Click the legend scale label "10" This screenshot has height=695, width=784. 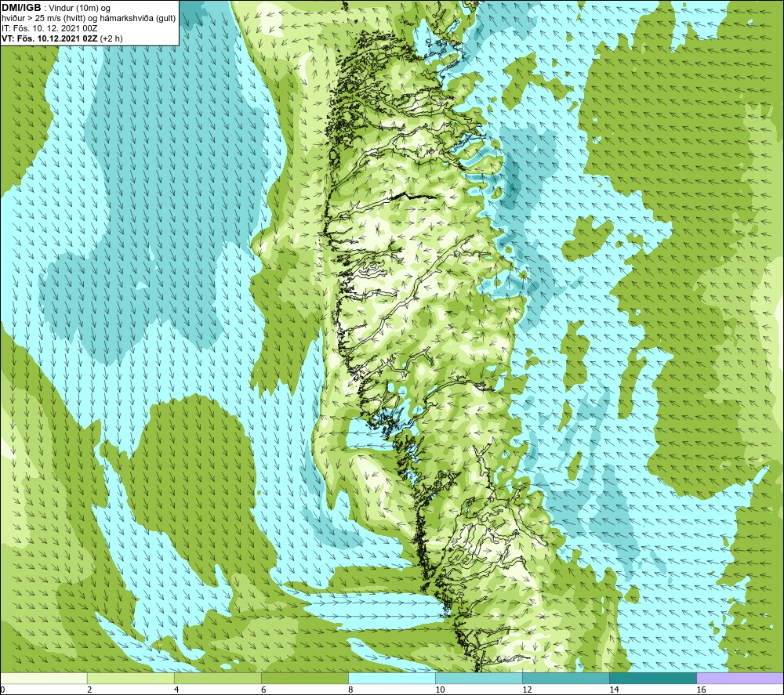coord(440,690)
